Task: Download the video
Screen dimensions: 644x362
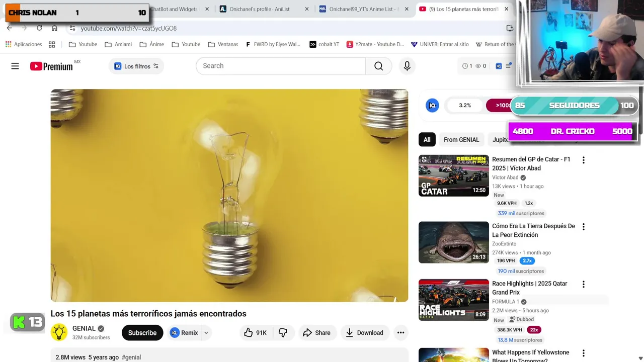Action: point(364,333)
